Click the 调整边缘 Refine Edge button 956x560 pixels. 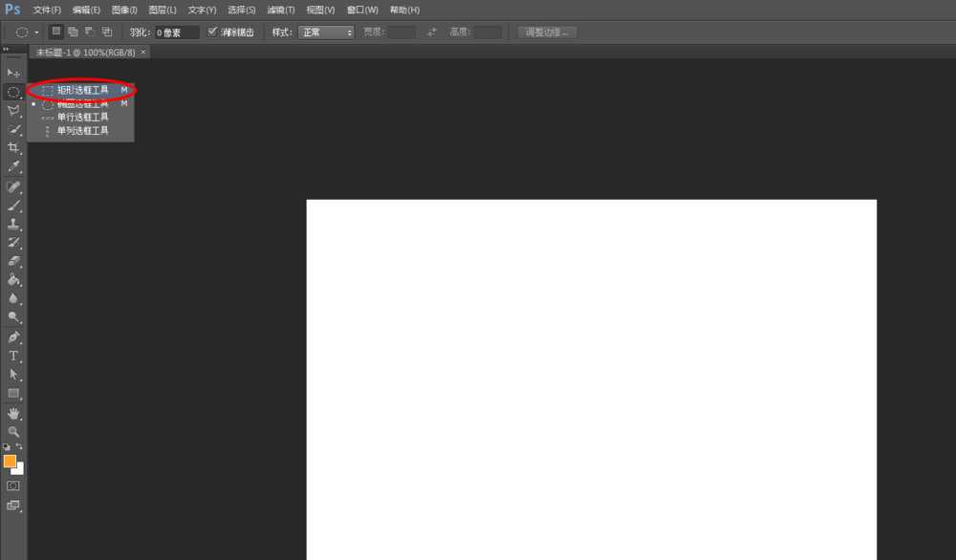pos(546,32)
